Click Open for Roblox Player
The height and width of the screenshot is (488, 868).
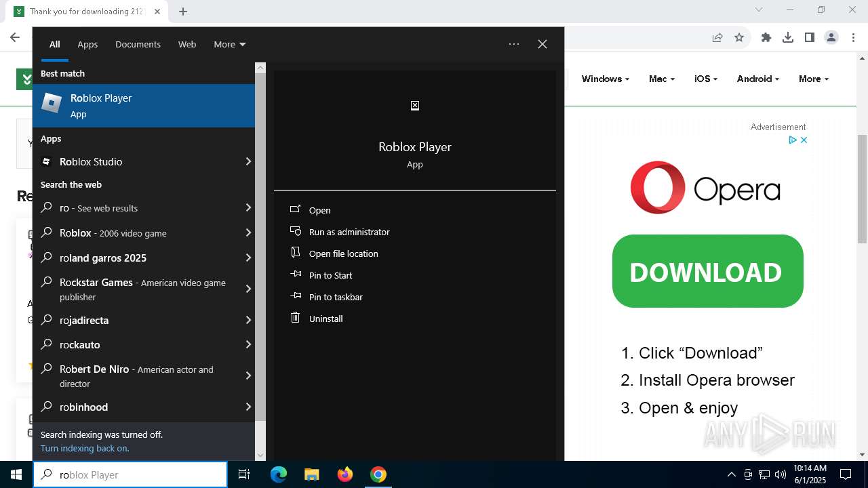[x=319, y=210]
